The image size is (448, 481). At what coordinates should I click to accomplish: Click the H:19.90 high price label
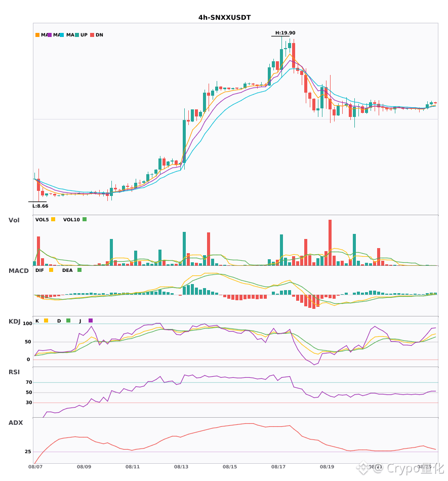(285, 33)
